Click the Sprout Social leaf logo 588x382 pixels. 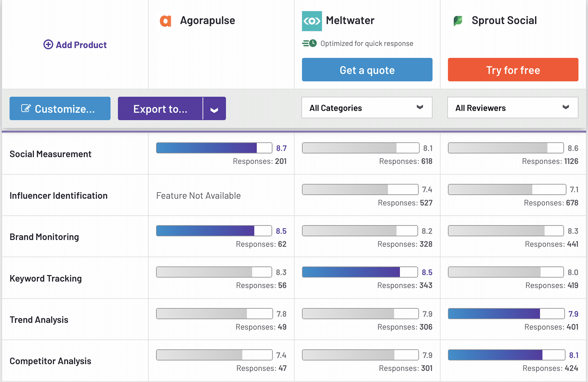pos(458,21)
